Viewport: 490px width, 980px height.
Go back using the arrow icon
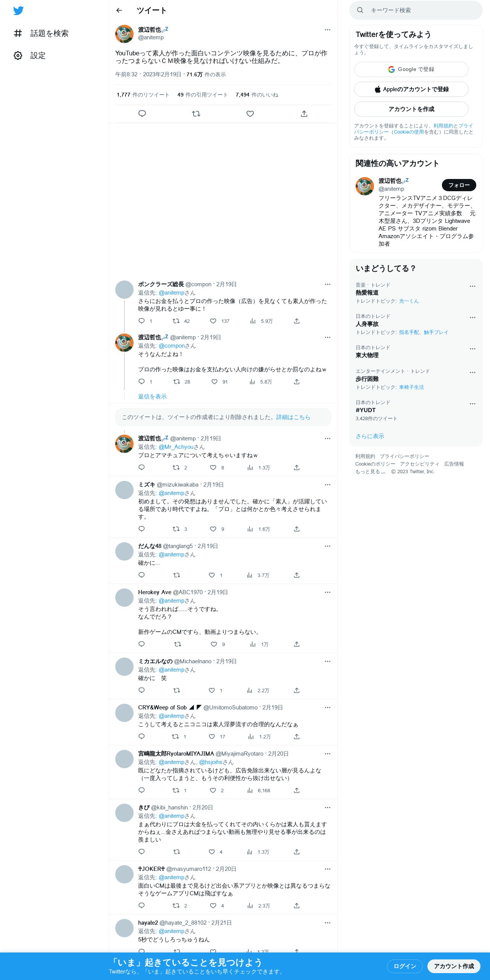coord(119,10)
